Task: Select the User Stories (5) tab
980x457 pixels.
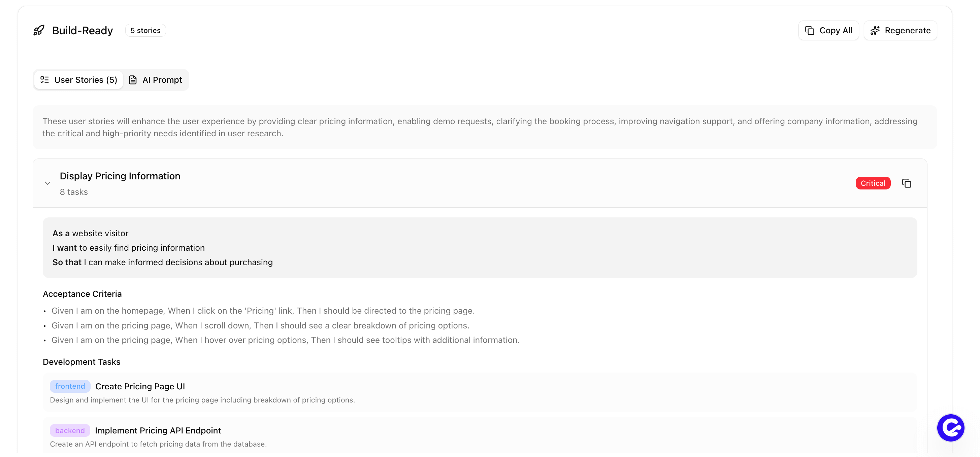Action: (x=79, y=80)
